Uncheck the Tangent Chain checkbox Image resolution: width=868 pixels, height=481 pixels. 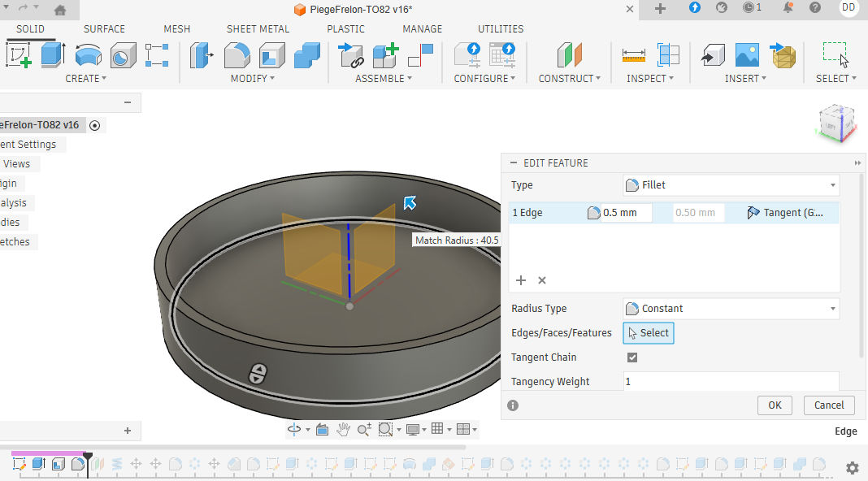coord(632,357)
